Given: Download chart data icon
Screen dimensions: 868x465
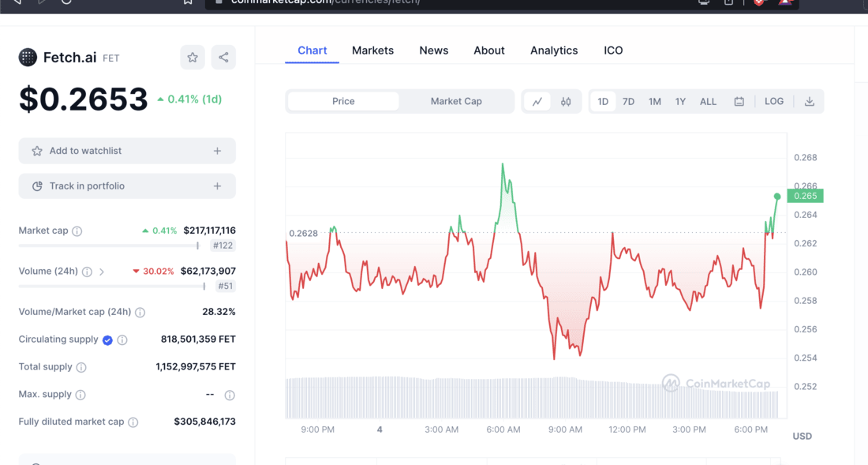Looking at the screenshot, I should coord(810,101).
